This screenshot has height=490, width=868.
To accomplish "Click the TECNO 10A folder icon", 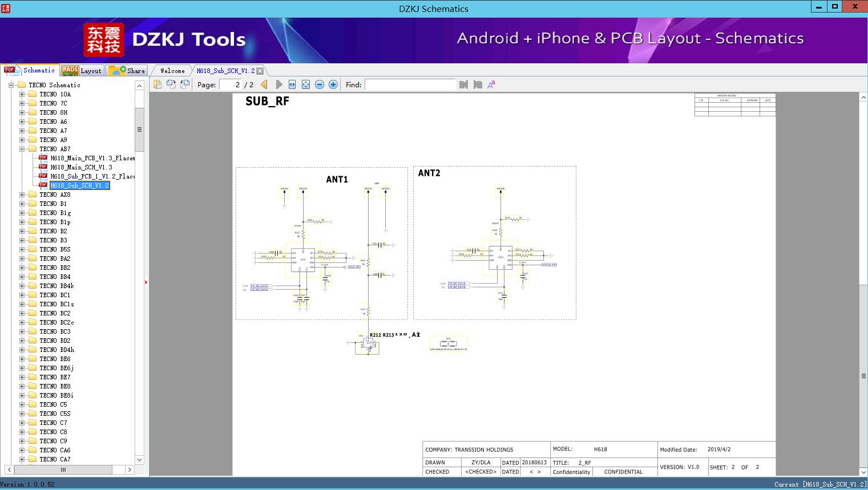I will click(x=33, y=94).
